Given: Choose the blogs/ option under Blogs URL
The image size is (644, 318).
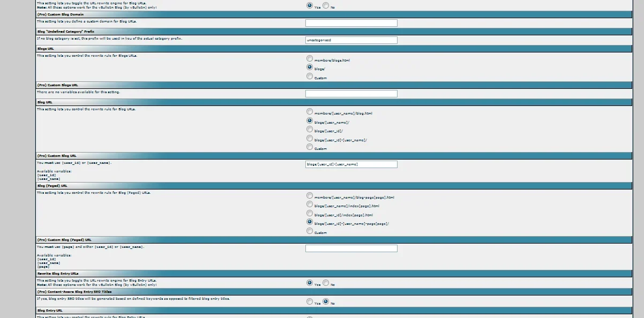Looking at the screenshot, I should point(309,67).
